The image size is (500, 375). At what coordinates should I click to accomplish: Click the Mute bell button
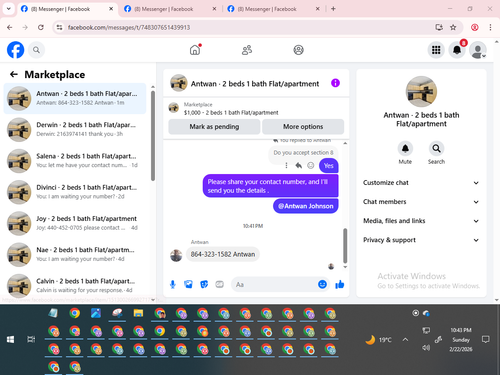(x=405, y=148)
